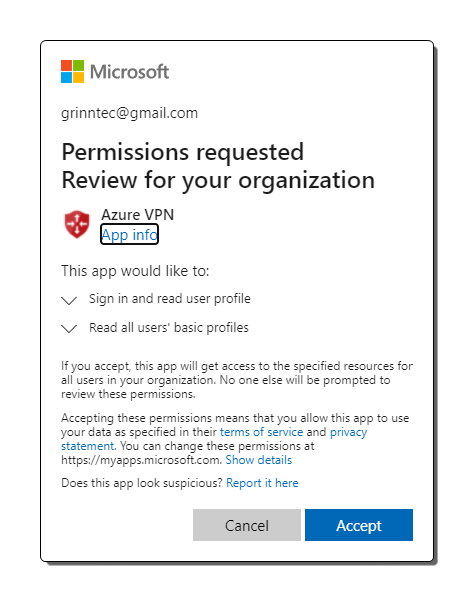473x601 pixels.
Task: Click the 'Read all users' basic profiles' label
Action: [169, 328]
